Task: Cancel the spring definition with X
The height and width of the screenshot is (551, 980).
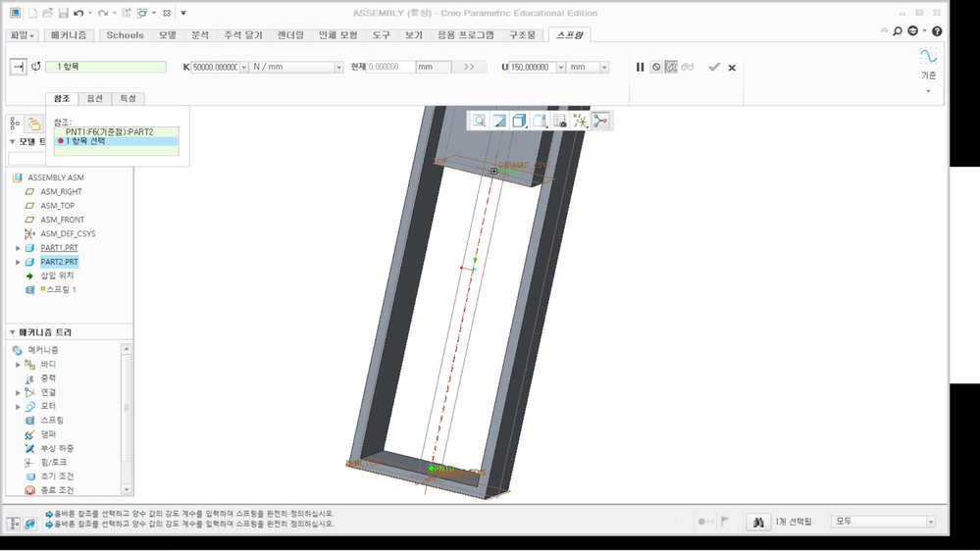Action: click(732, 68)
